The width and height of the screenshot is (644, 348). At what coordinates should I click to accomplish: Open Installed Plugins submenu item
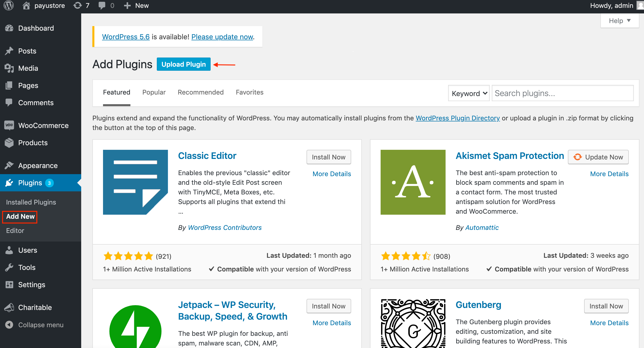tap(31, 202)
